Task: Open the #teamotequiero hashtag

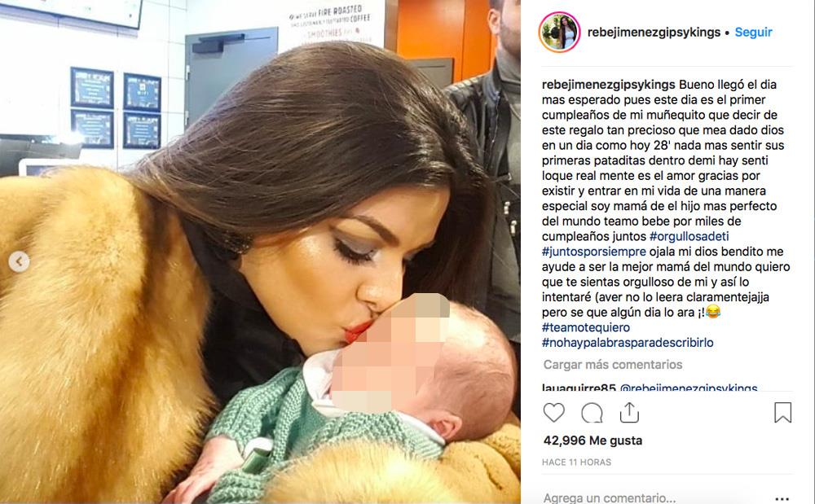Action: [x=586, y=327]
